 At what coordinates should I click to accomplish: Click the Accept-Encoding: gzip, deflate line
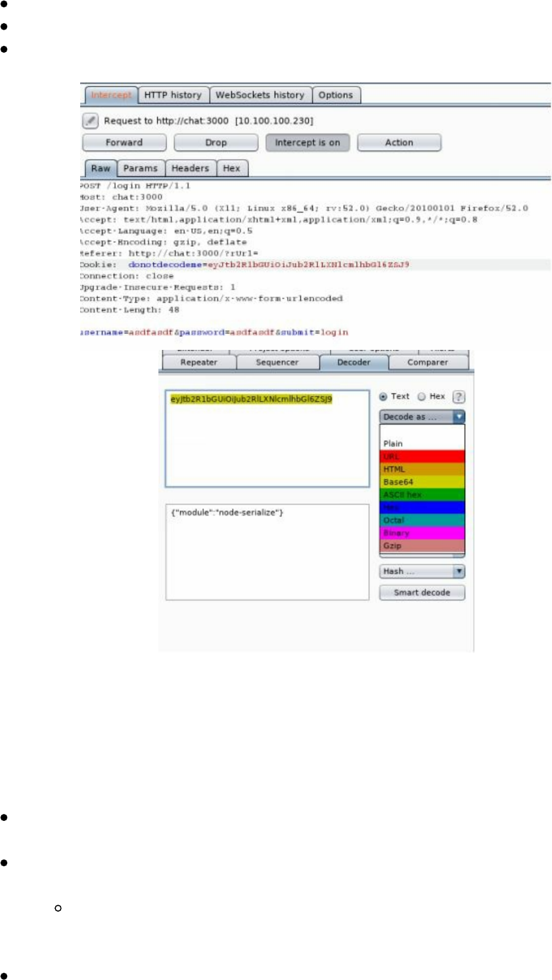163,242
